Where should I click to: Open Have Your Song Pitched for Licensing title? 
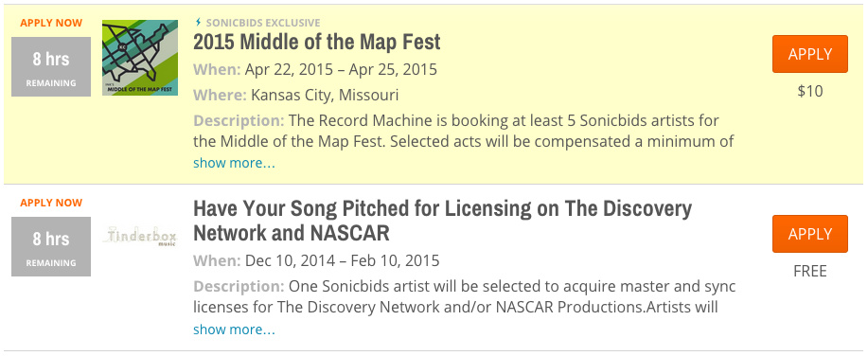442,221
